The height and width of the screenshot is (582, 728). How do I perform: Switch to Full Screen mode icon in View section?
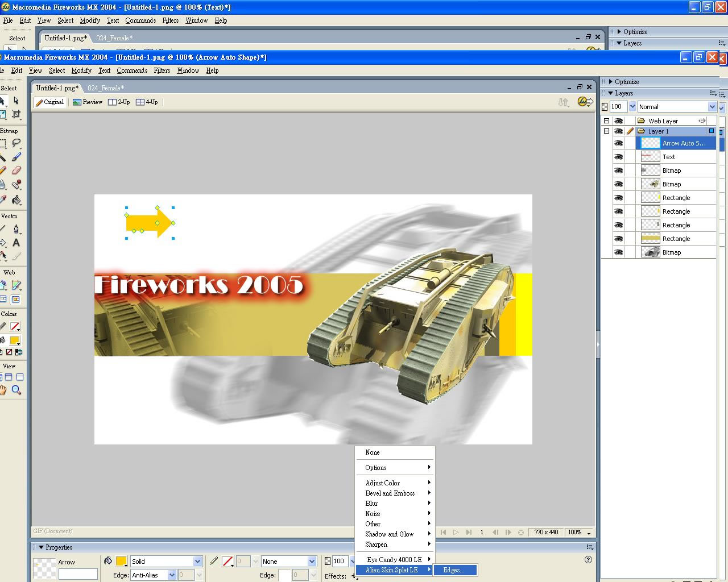[x=20, y=377]
